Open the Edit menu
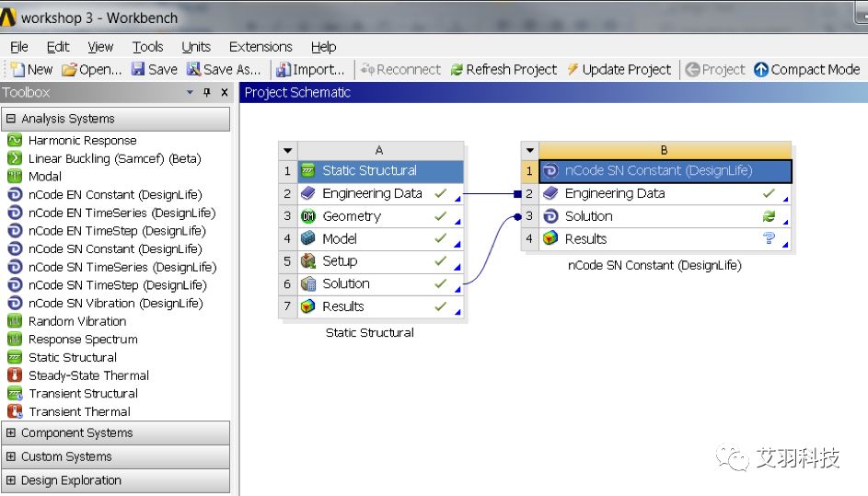 point(58,47)
